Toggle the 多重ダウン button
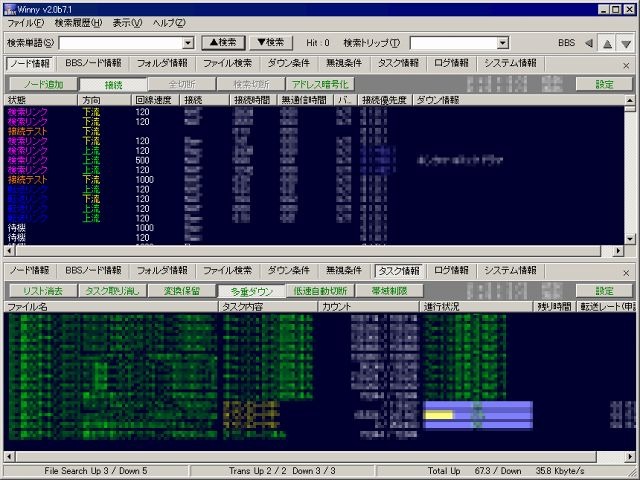The height and width of the screenshot is (480, 640). click(x=251, y=291)
